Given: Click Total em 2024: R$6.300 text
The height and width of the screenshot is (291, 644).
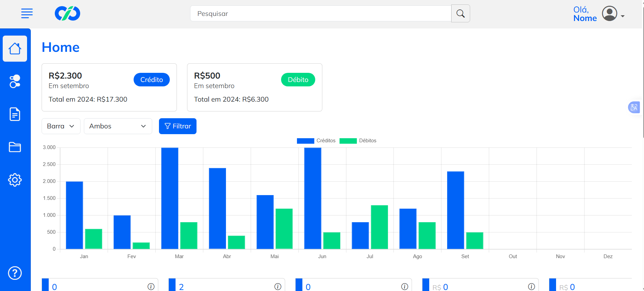Looking at the screenshot, I should [x=231, y=99].
